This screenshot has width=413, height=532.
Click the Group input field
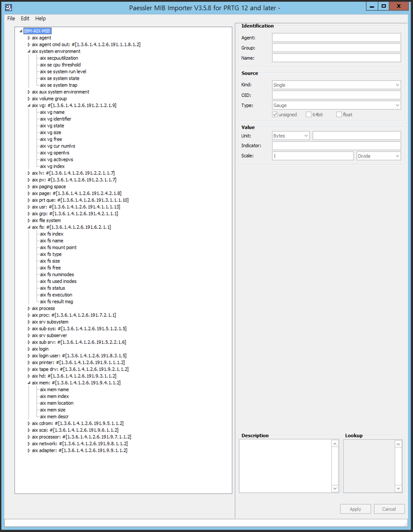click(x=336, y=48)
